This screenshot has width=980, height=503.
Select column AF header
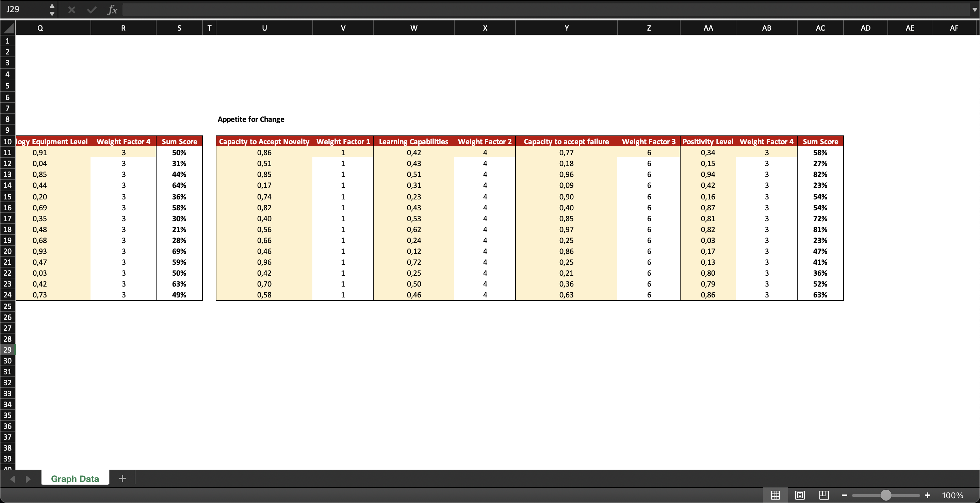[954, 28]
